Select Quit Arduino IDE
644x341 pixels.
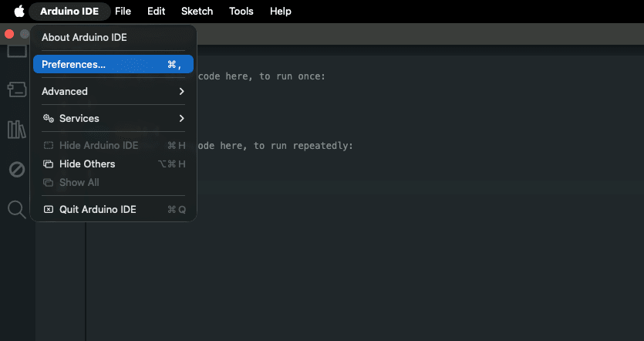point(113,210)
